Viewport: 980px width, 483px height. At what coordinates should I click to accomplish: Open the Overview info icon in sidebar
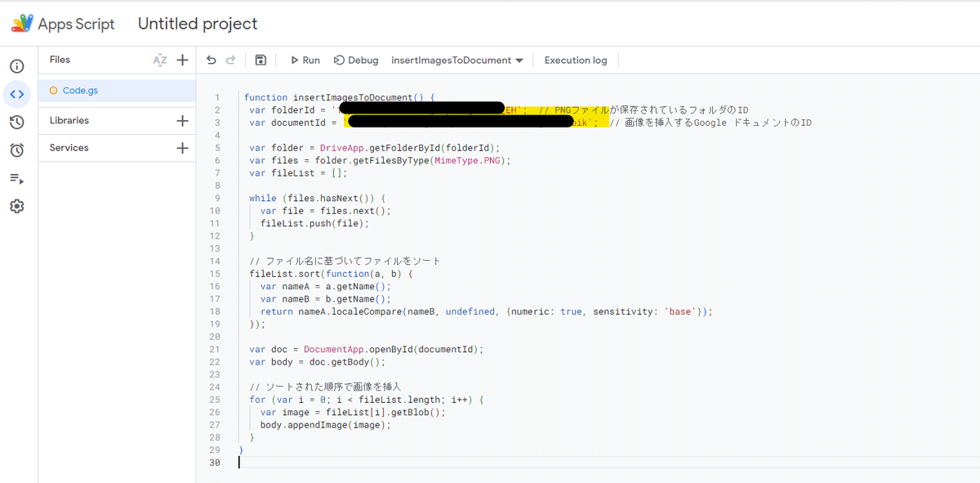pyautogui.click(x=17, y=66)
